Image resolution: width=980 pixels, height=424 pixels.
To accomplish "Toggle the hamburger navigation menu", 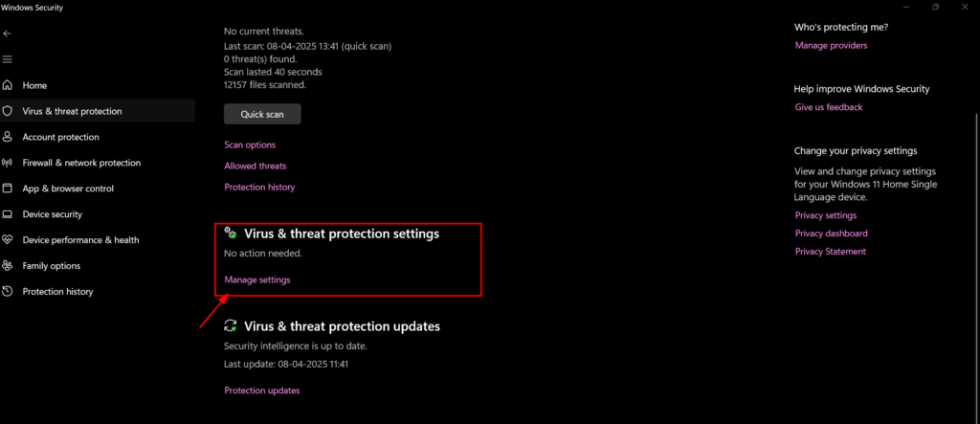I will (8, 59).
